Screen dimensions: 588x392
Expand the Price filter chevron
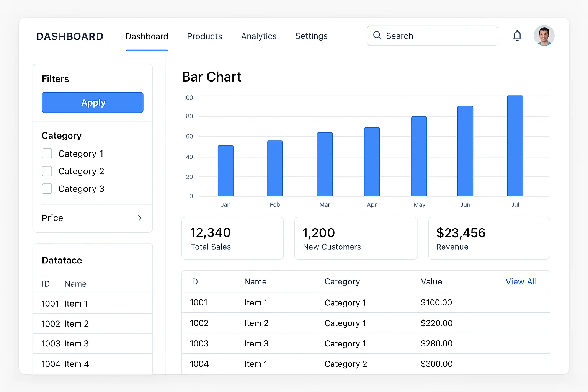pyautogui.click(x=140, y=218)
